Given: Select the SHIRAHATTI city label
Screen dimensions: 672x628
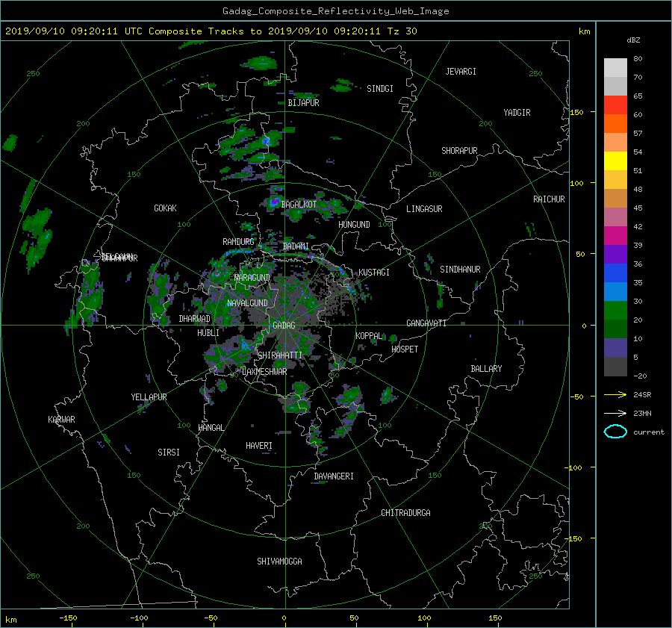Looking at the screenshot, I should [x=280, y=355].
